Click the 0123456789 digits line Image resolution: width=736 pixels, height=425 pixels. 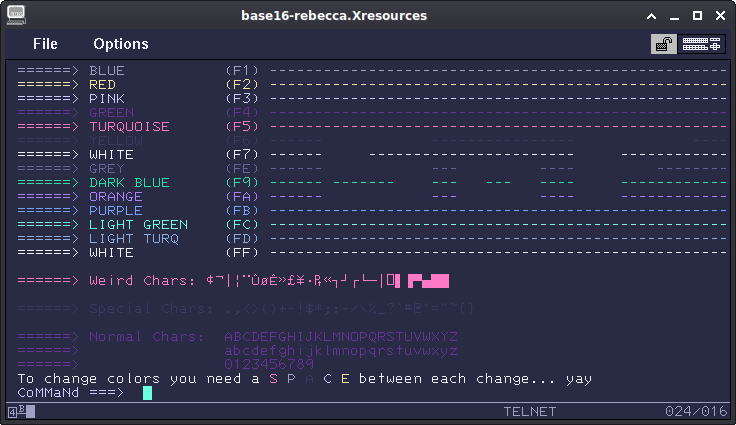coord(269,364)
